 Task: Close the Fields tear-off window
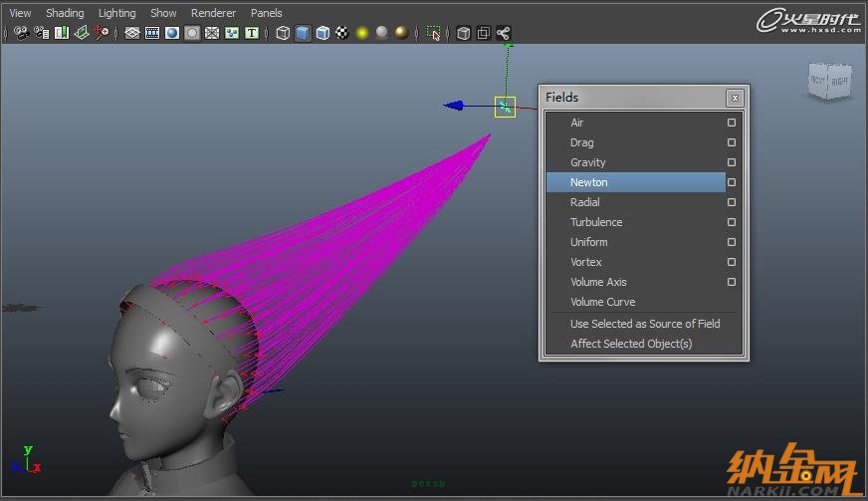(x=735, y=98)
